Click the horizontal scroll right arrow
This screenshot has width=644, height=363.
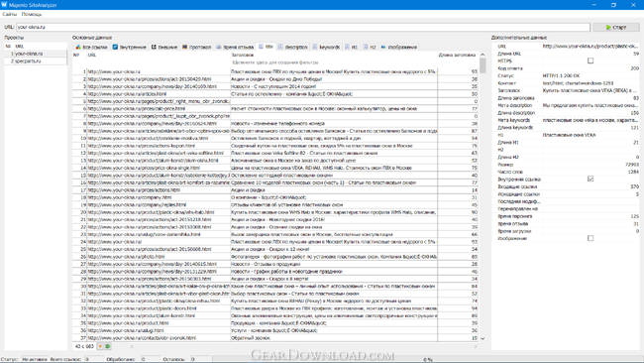pyautogui.click(x=476, y=346)
